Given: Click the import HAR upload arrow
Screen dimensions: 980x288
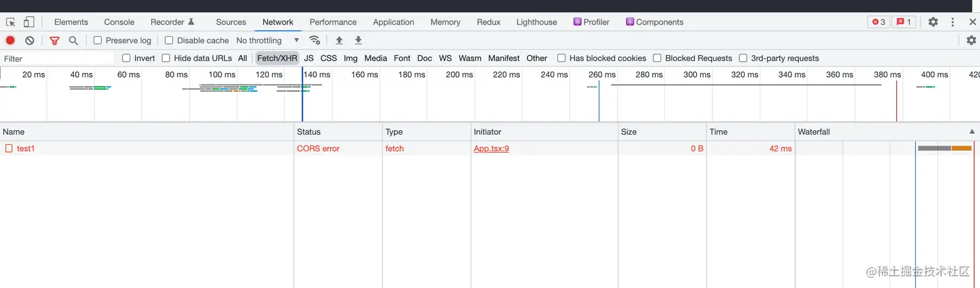Looking at the screenshot, I should pyautogui.click(x=339, y=40).
